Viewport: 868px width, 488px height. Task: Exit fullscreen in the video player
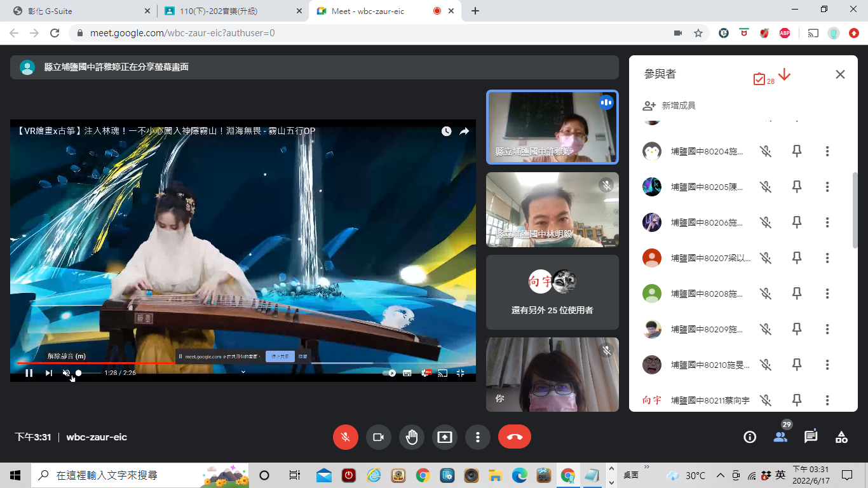461,373
